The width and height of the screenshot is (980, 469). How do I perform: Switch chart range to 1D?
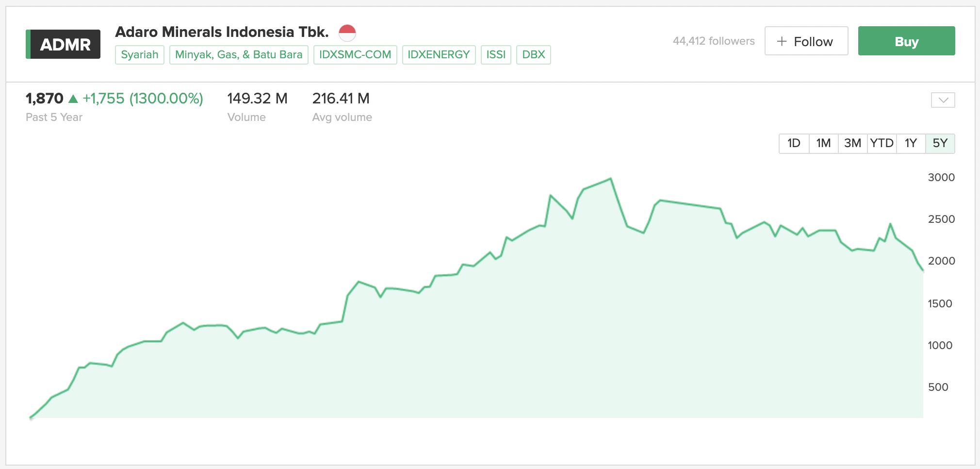point(794,143)
